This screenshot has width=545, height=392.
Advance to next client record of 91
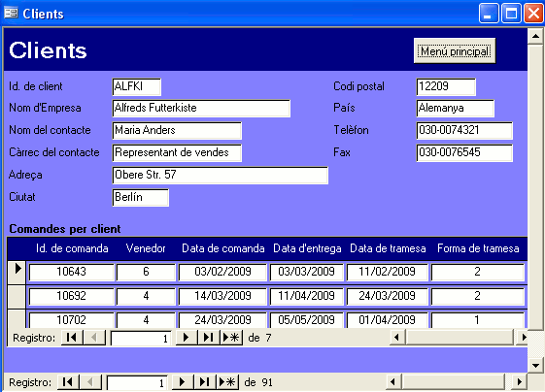tap(182, 382)
